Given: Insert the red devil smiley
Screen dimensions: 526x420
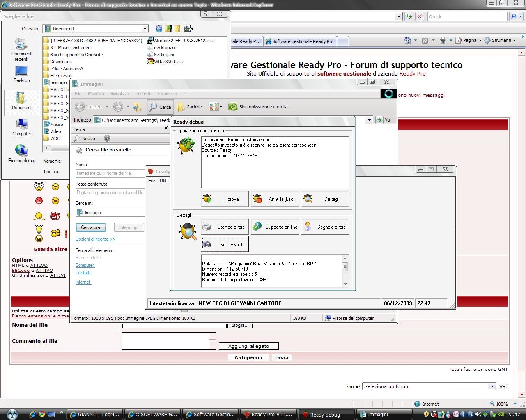Looking at the screenshot, I should click(x=55, y=216).
